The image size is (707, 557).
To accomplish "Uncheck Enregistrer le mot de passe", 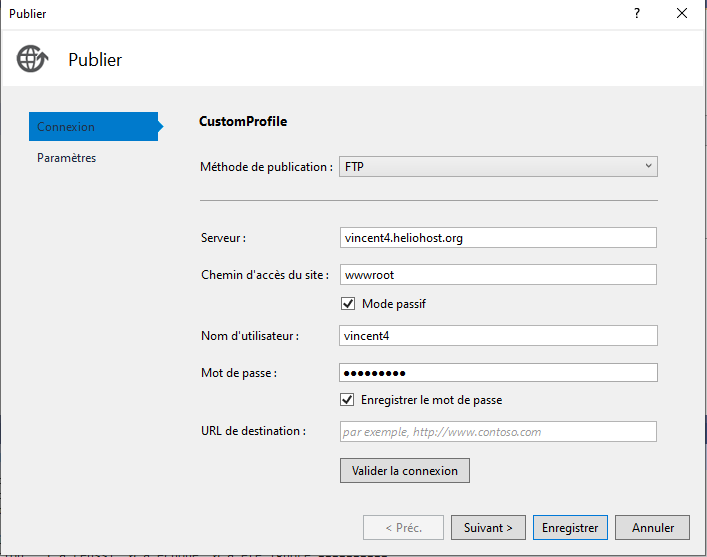I will pos(348,400).
